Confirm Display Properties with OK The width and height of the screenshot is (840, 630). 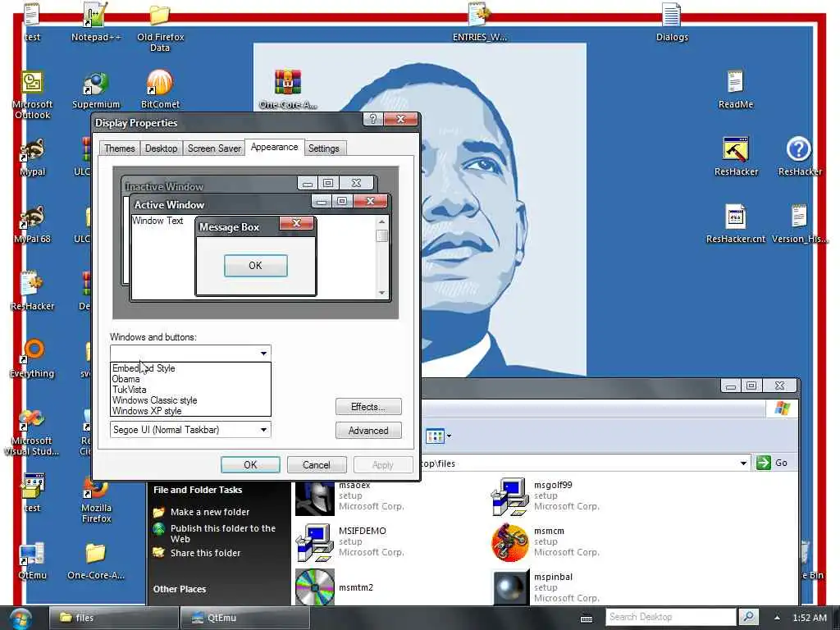(250, 464)
